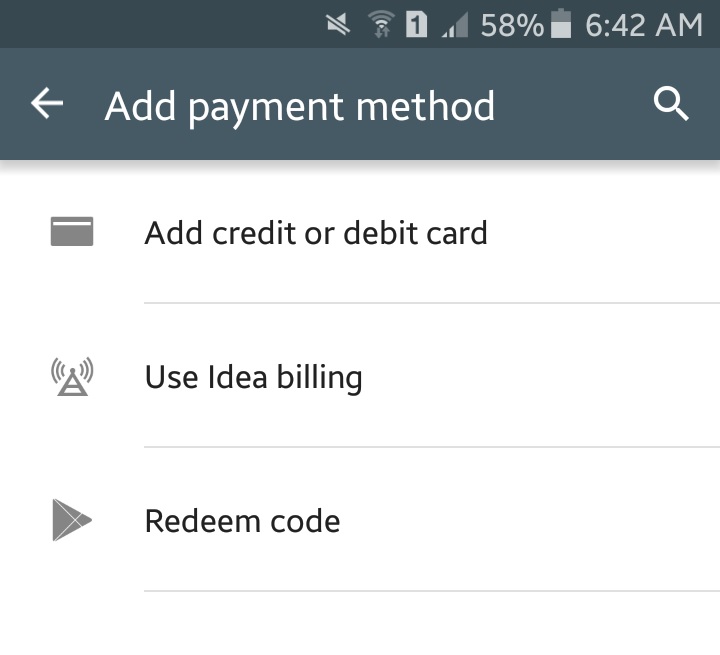
Task: Tap the muted sound status icon
Action: tap(338, 24)
